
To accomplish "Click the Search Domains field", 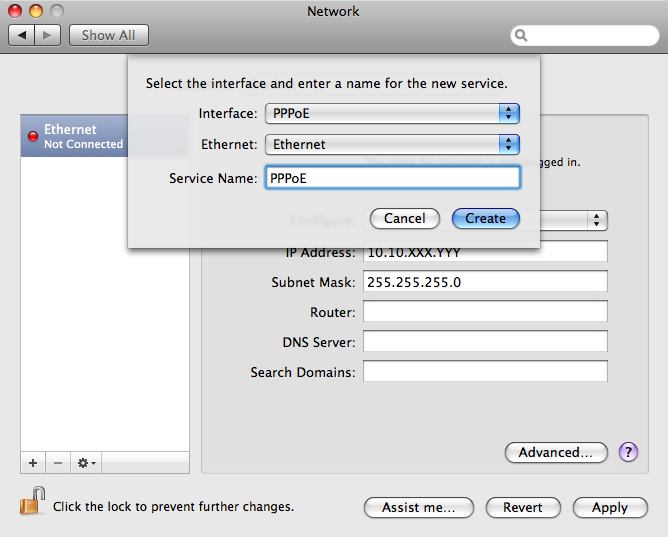I will (x=485, y=371).
